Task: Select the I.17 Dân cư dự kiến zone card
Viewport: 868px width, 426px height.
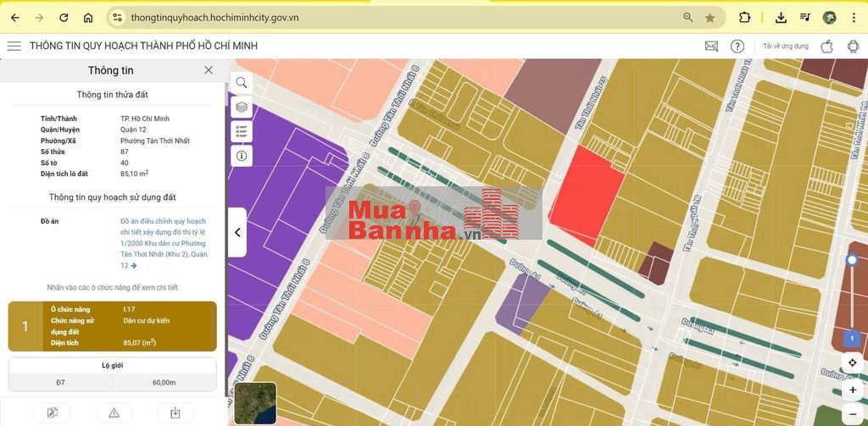Action: [x=113, y=326]
